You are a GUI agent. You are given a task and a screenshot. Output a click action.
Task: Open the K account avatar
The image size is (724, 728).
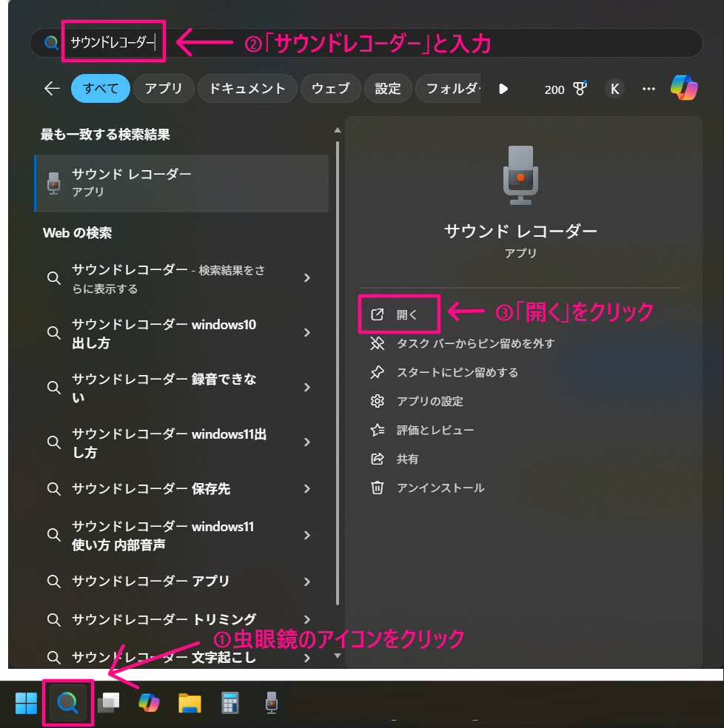click(614, 89)
